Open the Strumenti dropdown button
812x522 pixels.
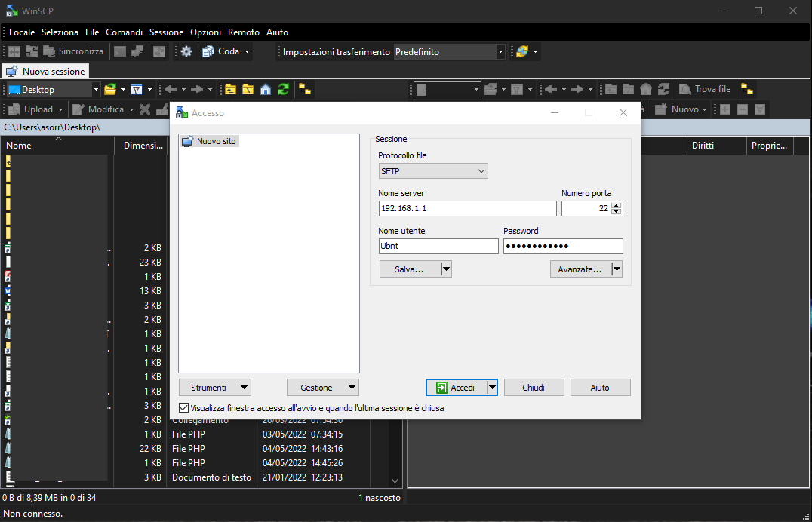coord(215,388)
